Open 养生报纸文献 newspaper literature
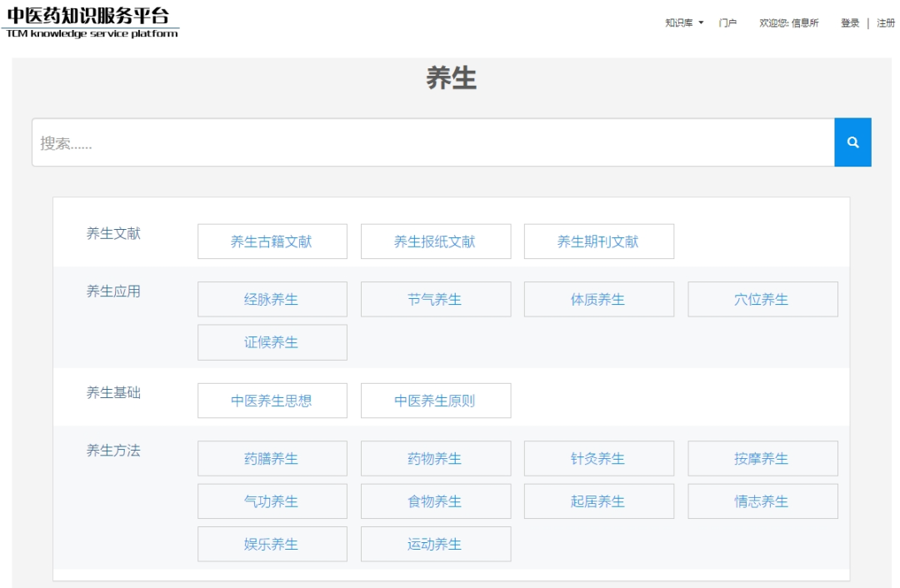 [x=436, y=242]
